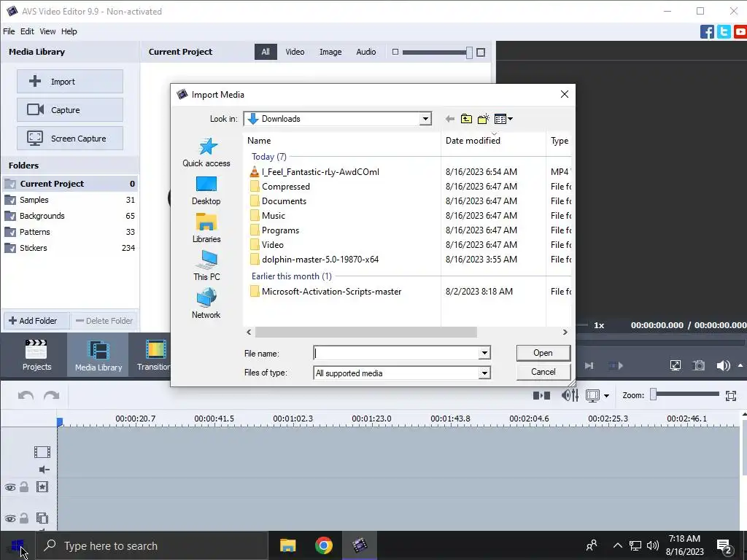Image resolution: width=747 pixels, height=560 pixels.
Task: Toggle visibility eye of video effects track
Action: coord(10,487)
